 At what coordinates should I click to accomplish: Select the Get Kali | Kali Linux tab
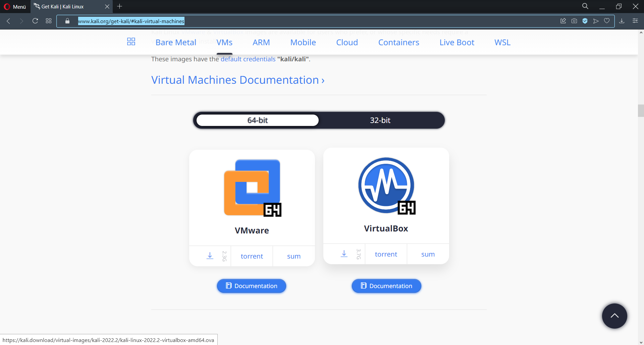72,7
